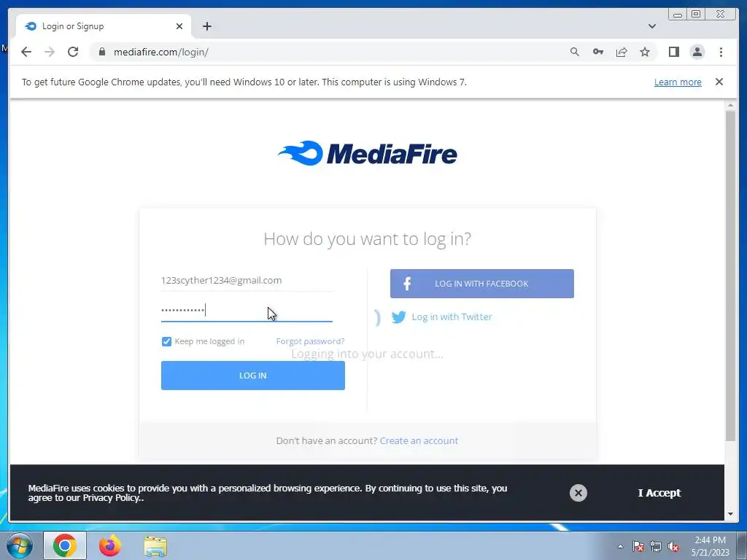Click the Facebook f icon
Image resolution: width=747 pixels, height=560 pixels.
pos(407,284)
